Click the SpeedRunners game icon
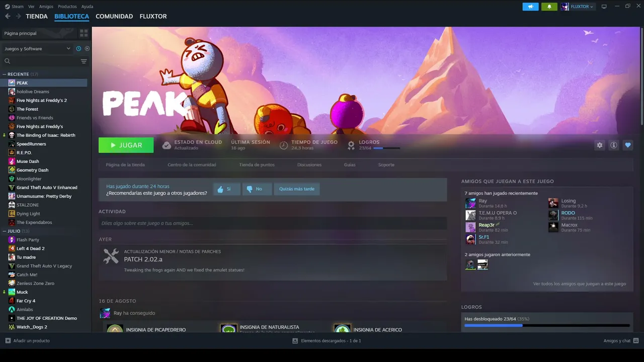This screenshot has width=644, height=362. coord(12,144)
